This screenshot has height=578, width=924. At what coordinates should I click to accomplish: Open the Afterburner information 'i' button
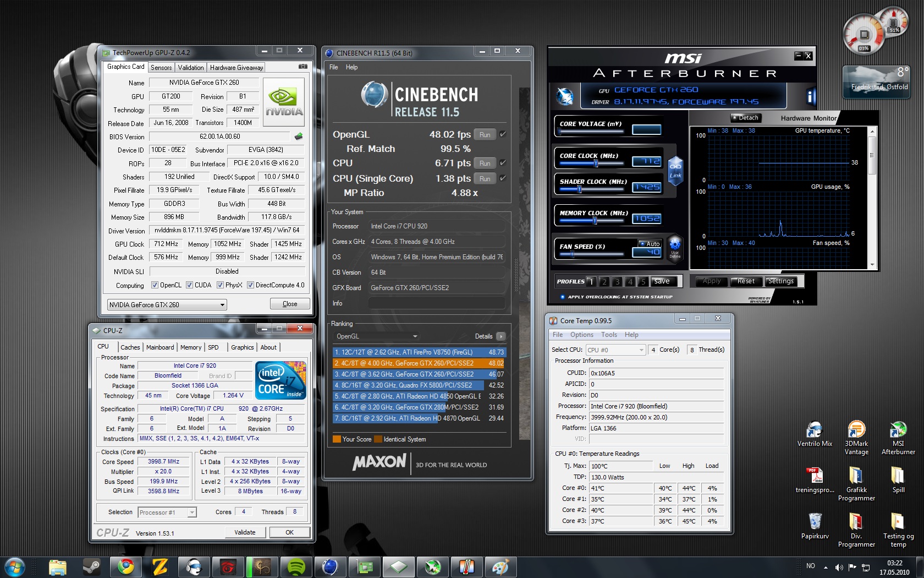pos(811,96)
